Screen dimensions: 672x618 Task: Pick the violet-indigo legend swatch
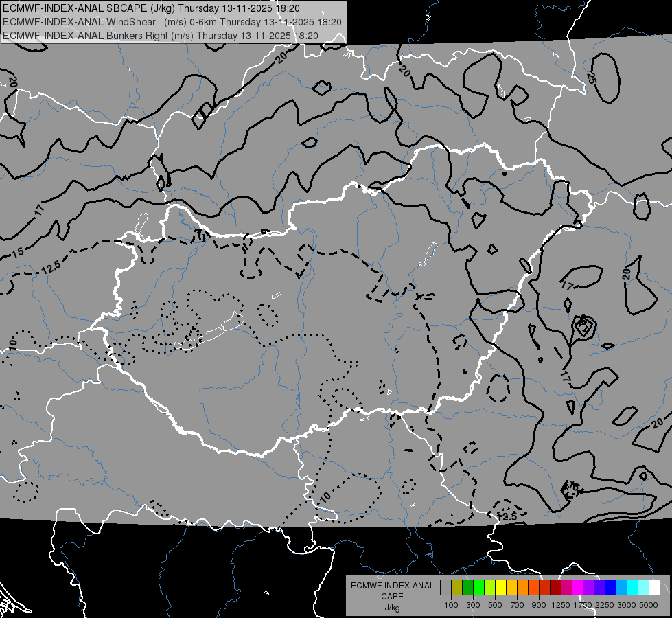coord(599,587)
